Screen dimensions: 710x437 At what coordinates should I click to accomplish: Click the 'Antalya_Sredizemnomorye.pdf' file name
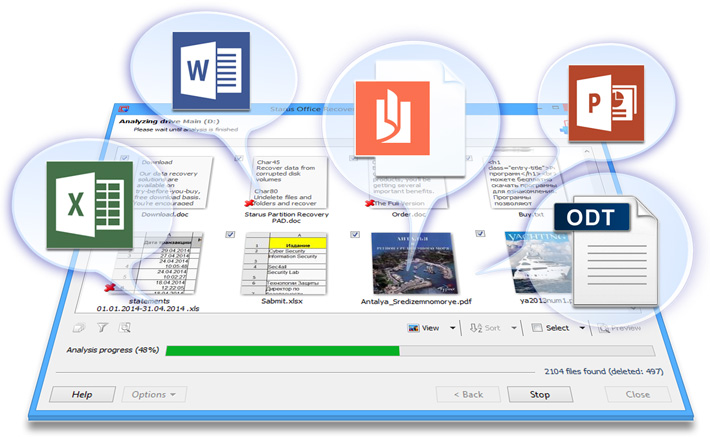pyautogui.click(x=416, y=302)
